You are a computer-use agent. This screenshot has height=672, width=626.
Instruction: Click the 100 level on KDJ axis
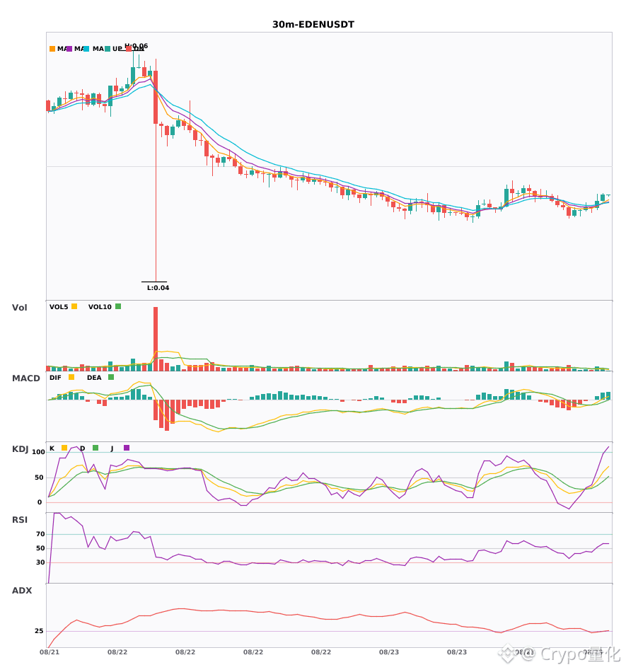tap(38, 452)
